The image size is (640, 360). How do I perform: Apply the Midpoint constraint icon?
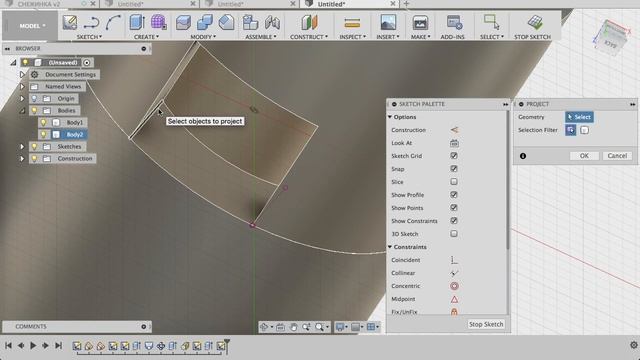click(x=454, y=299)
